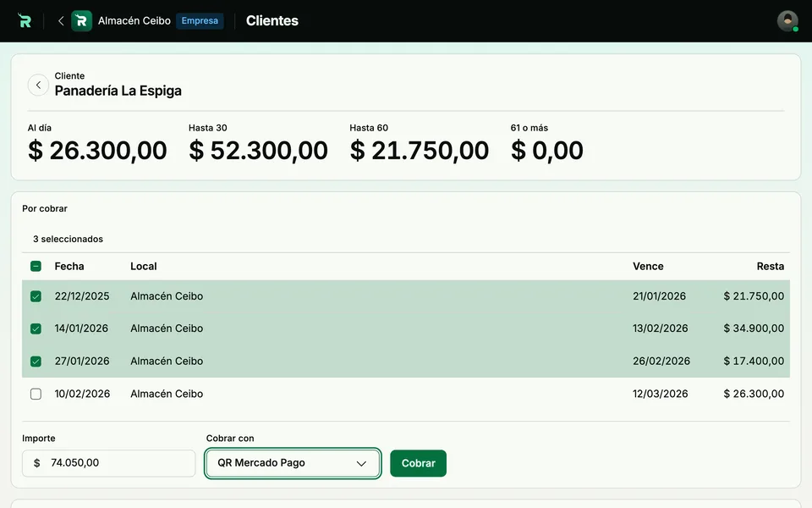Open the user profile avatar
812x508 pixels.
coord(787,20)
